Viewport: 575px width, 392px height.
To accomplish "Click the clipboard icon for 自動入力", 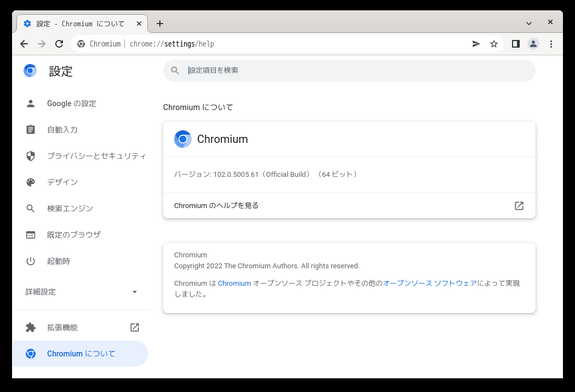I will (31, 130).
